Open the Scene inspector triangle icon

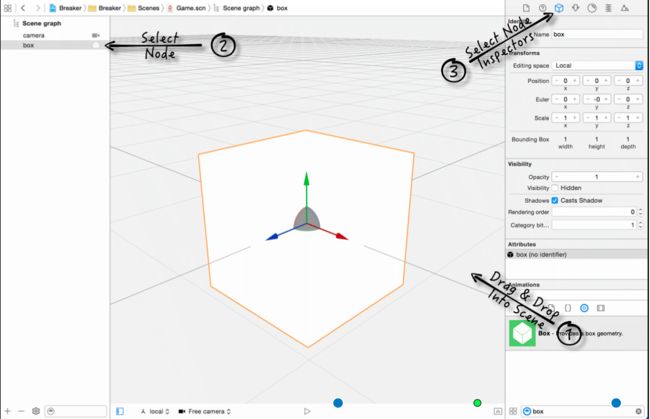(x=624, y=8)
